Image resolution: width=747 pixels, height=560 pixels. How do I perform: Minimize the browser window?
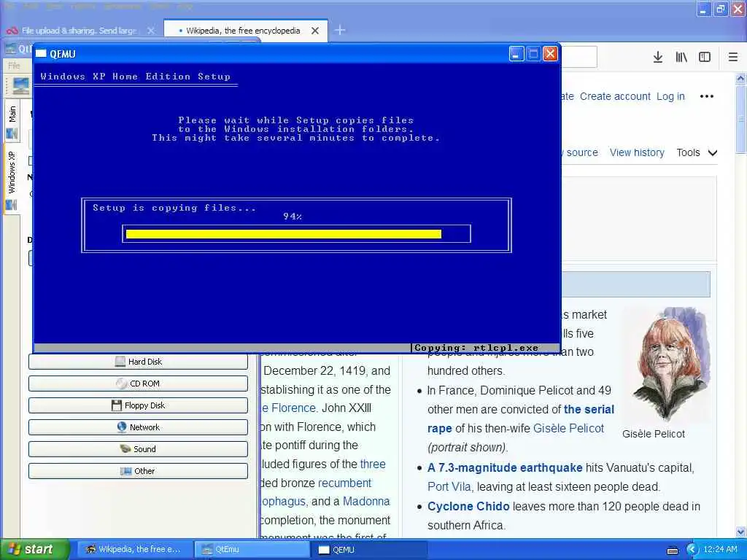(x=703, y=9)
